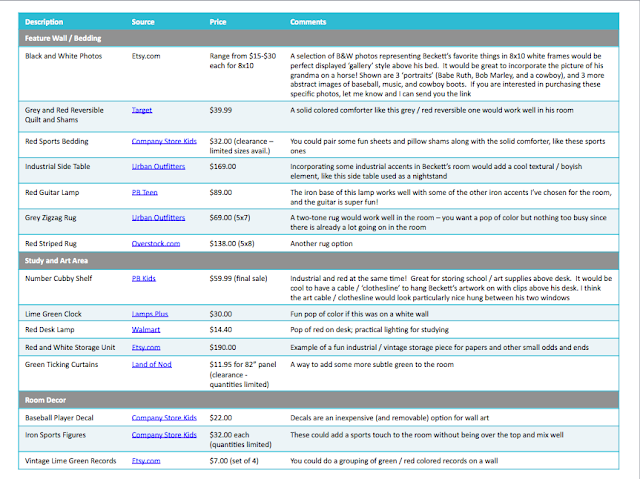Click the 'Another rug option' comment
640x479 pixels.
[321, 244]
